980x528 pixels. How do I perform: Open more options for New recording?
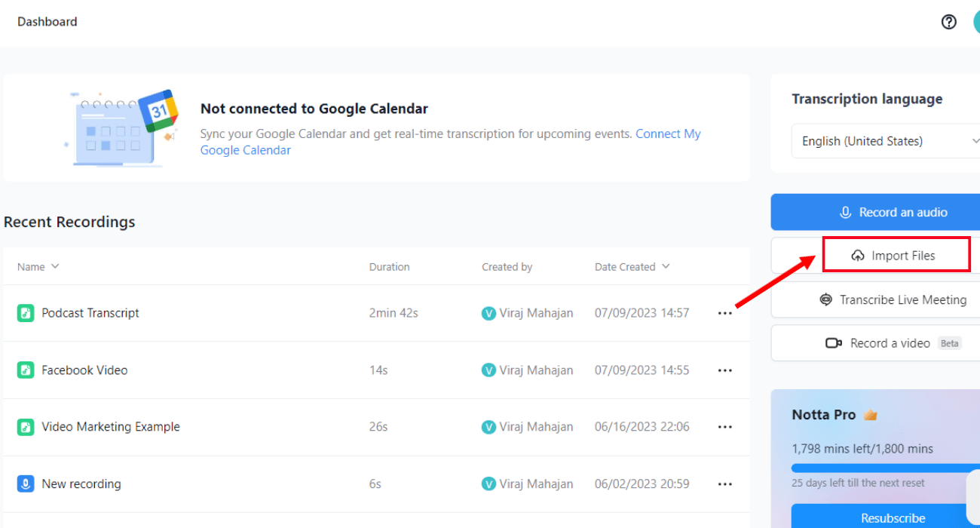725,484
